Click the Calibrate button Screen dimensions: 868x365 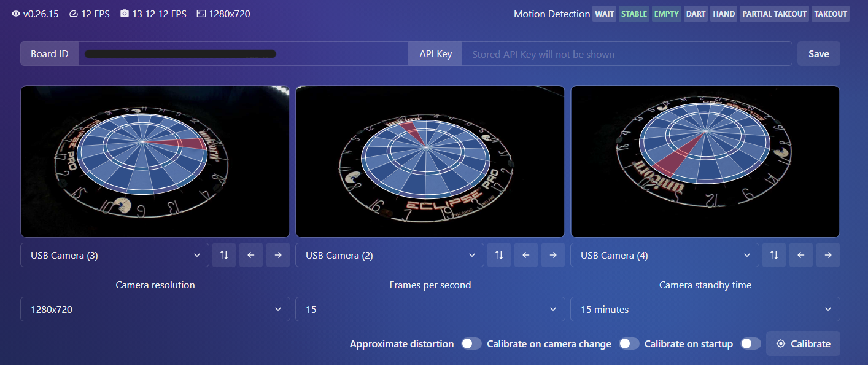(x=803, y=343)
